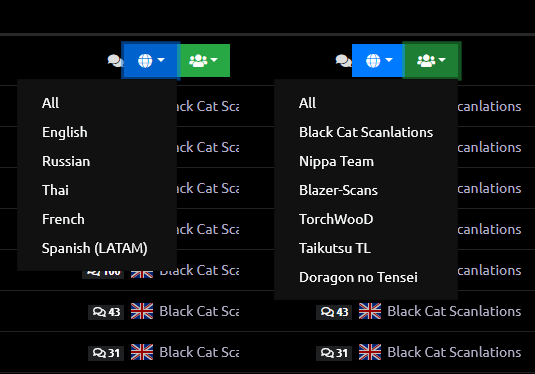Select Spanish (LATAM) language option
The width and height of the screenshot is (535, 374).
click(x=97, y=248)
